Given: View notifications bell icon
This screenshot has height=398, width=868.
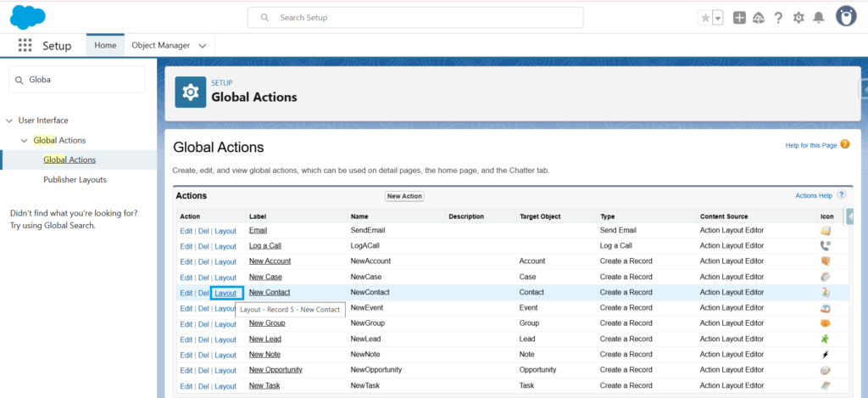Looking at the screenshot, I should 818,18.
